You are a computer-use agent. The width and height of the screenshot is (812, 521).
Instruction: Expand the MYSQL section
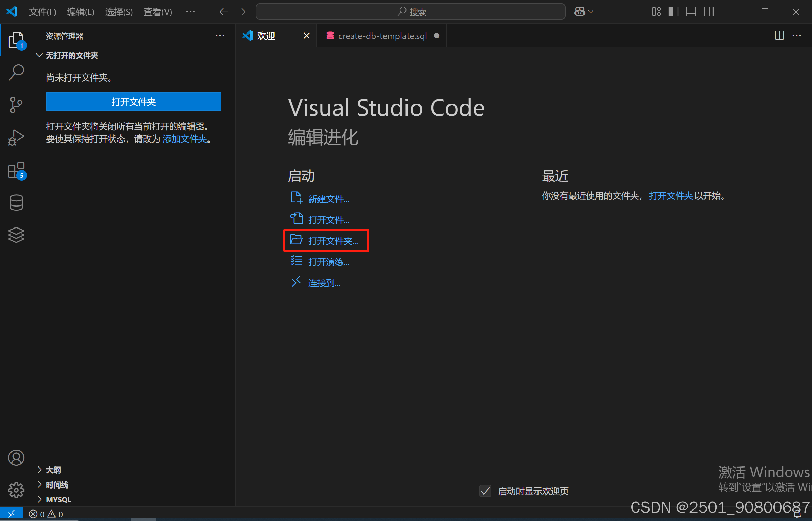click(58, 500)
